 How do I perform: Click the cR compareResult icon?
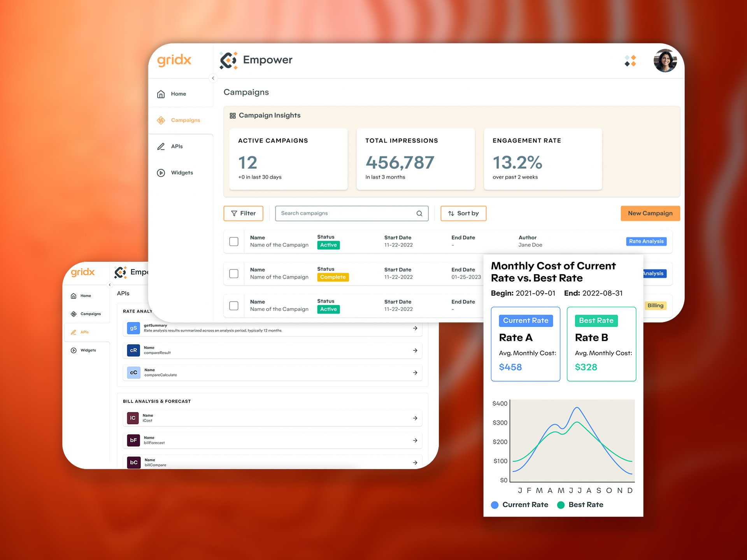133,350
